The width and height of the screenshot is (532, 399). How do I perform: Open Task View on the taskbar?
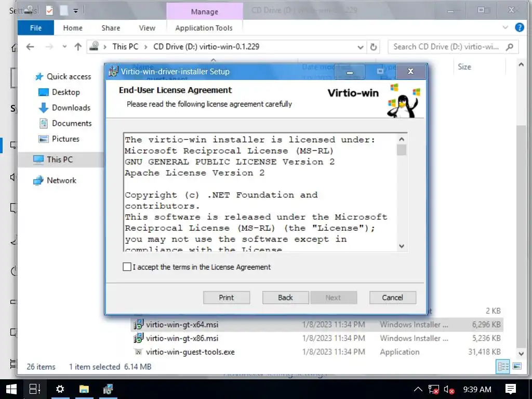coord(35,389)
